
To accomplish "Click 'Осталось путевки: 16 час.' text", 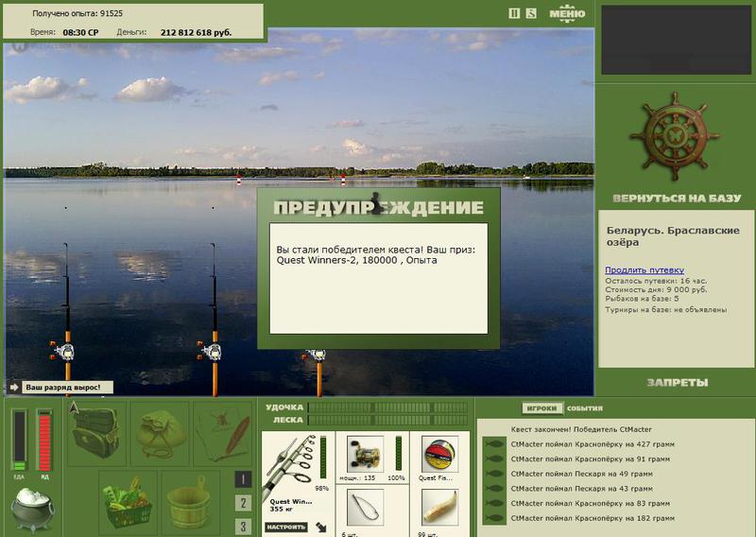I will [x=656, y=281].
